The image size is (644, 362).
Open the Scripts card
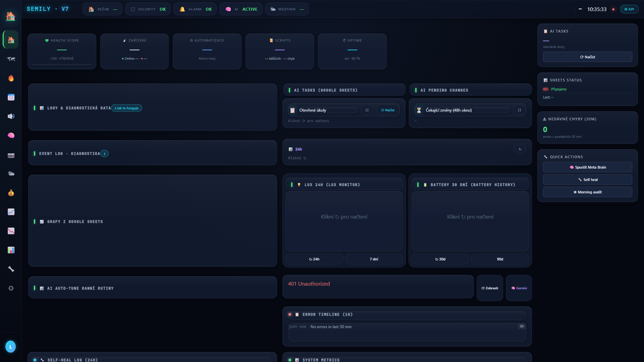(280, 51)
